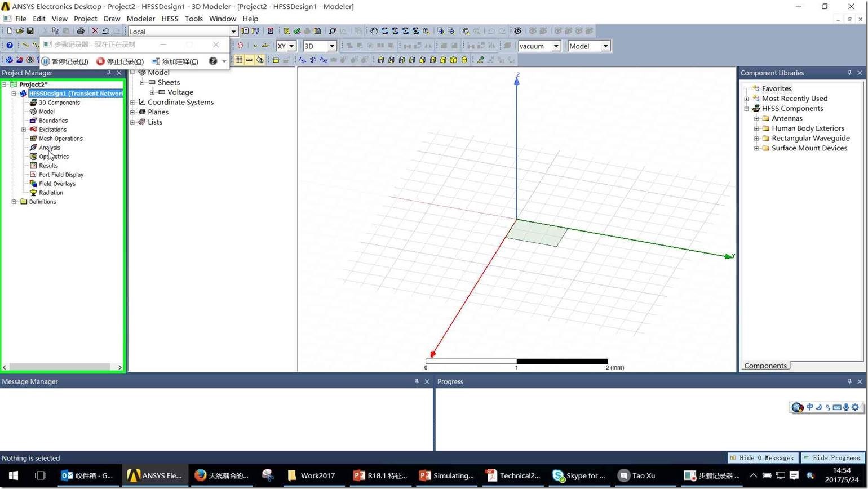The image size is (868, 489).
Task: Select Mesh Operations in the project tree
Action: point(61,139)
